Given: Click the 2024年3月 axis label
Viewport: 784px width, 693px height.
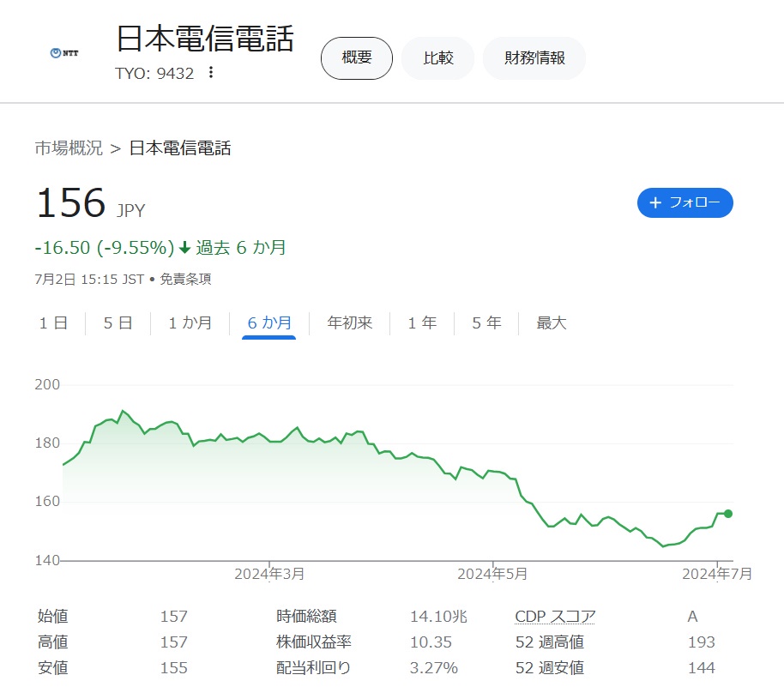Looking at the screenshot, I should click(x=269, y=574).
